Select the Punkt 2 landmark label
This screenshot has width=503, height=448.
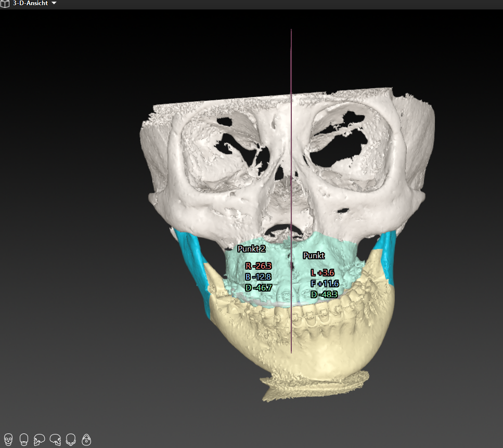(x=251, y=249)
